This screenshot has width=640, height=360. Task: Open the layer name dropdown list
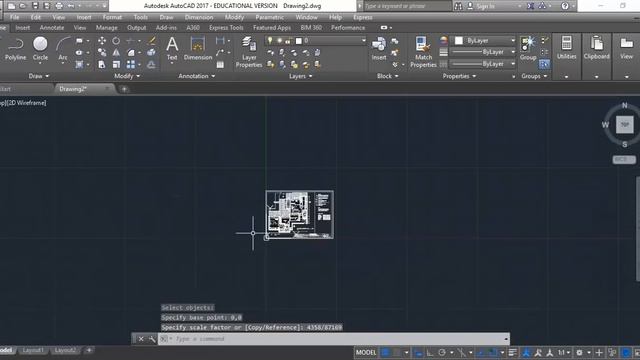[363, 40]
